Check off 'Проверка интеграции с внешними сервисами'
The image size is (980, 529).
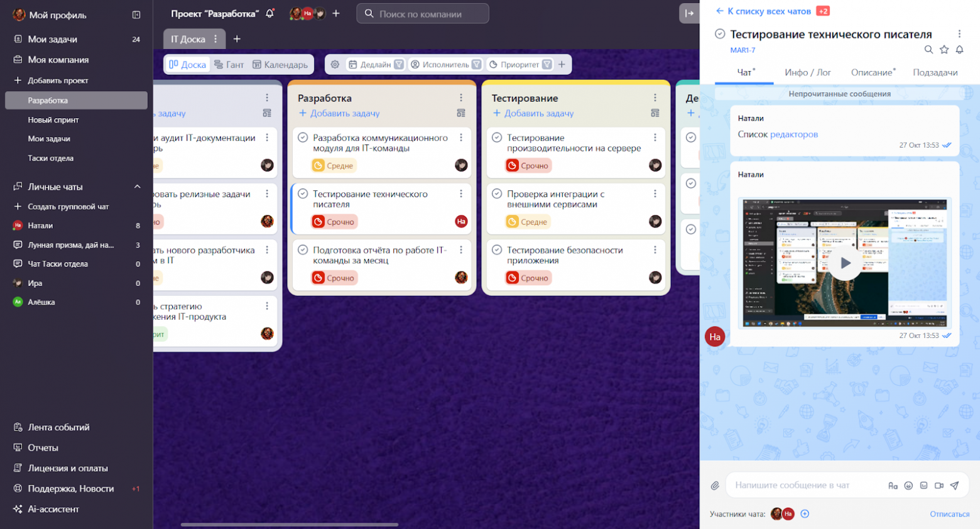(x=496, y=194)
